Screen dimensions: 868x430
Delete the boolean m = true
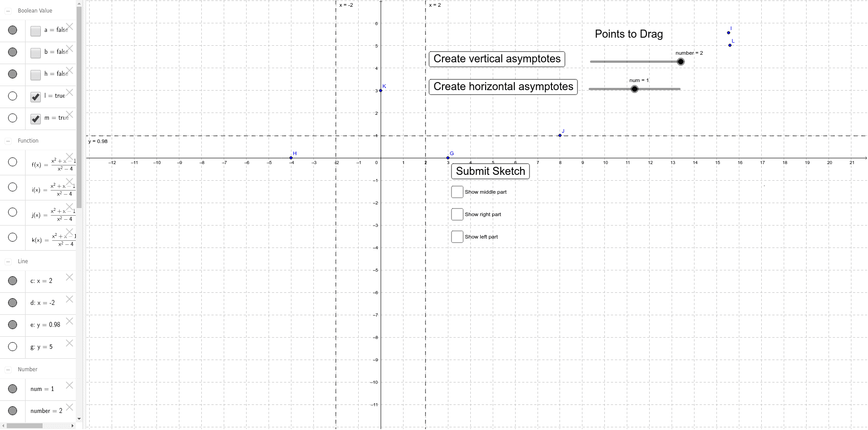[70, 115]
